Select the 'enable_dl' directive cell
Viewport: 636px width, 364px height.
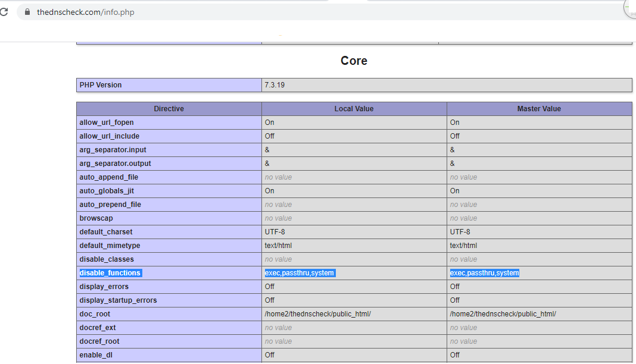coord(169,355)
